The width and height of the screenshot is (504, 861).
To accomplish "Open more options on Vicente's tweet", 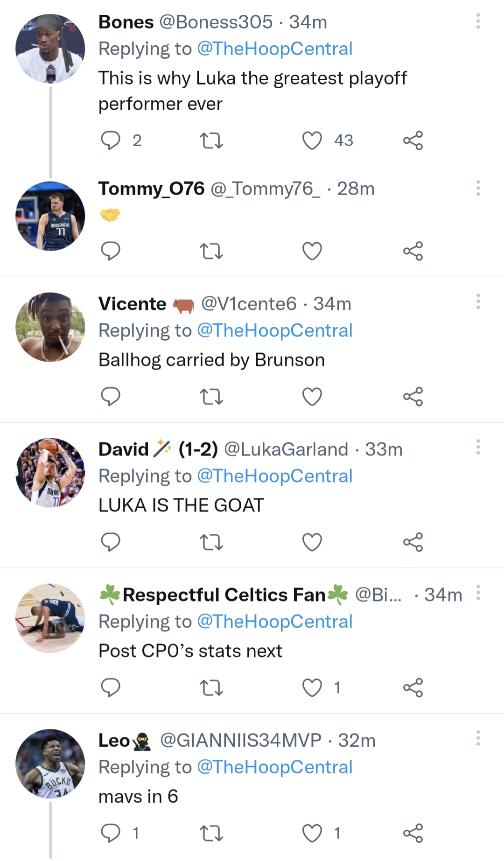I will 478,302.
